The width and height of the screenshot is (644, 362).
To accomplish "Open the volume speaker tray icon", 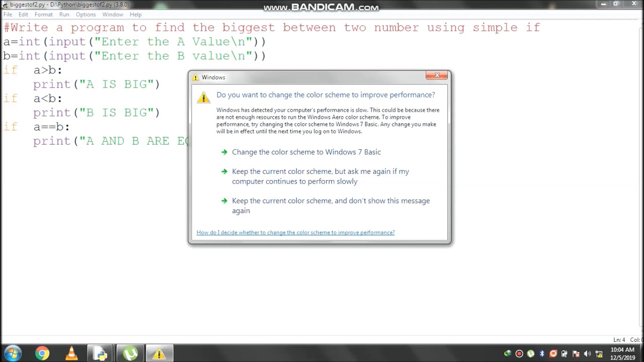I will click(588, 353).
